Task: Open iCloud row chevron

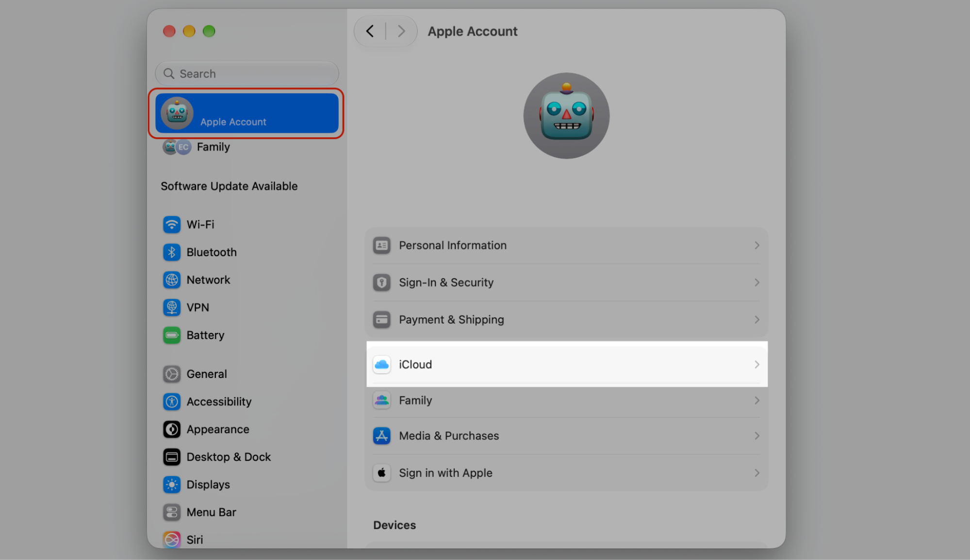Action: pyautogui.click(x=757, y=364)
